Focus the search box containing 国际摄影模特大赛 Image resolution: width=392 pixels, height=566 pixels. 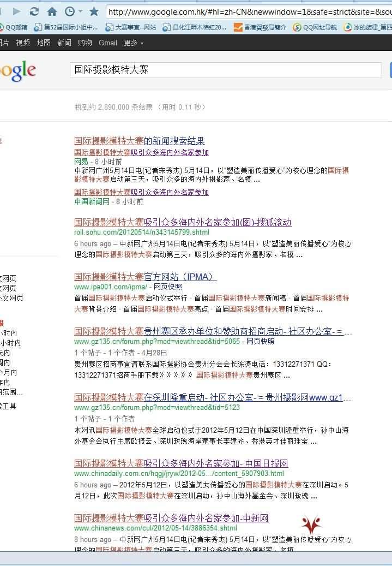pos(226,70)
